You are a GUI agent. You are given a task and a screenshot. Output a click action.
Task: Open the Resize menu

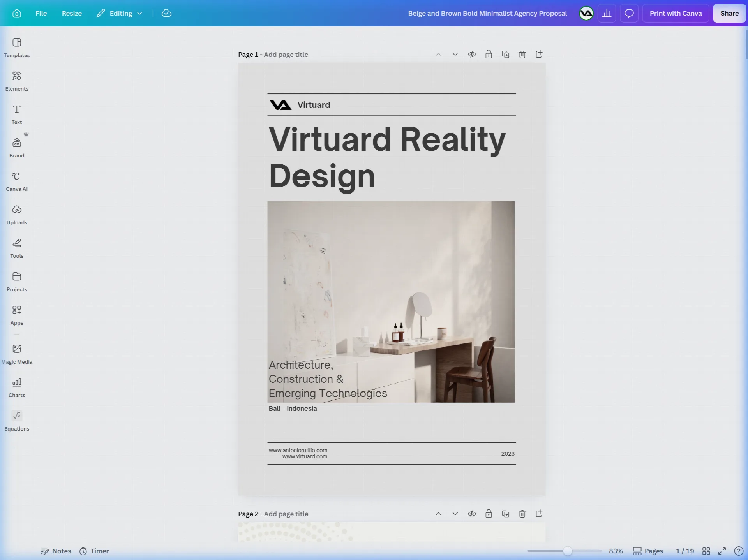tap(72, 13)
